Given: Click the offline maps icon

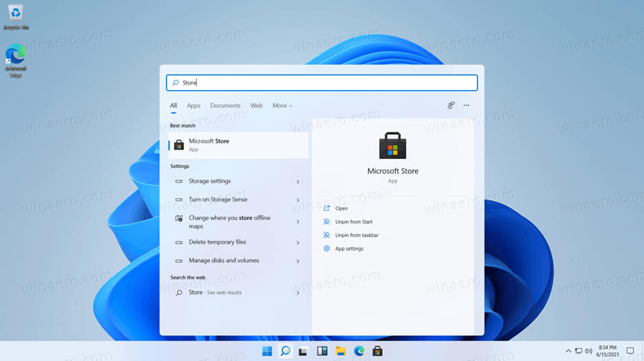Looking at the screenshot, I should coord(178,219).
